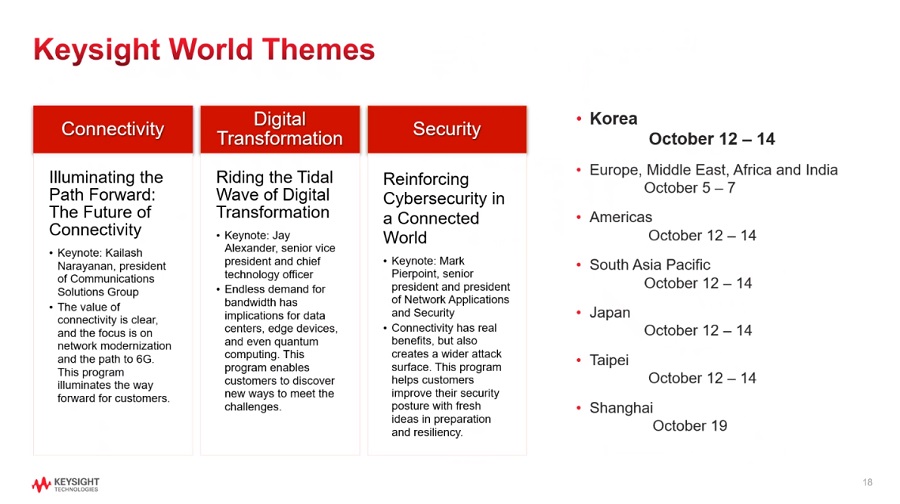Click the 'Shanghai' region entry
Image resolution: width=900 pixels, height=504 pixels.
click(621, 408)
